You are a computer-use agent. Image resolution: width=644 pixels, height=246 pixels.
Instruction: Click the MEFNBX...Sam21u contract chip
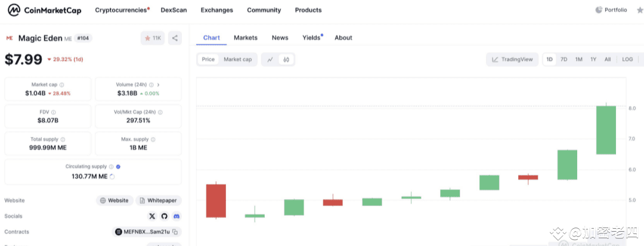(147, 232)
